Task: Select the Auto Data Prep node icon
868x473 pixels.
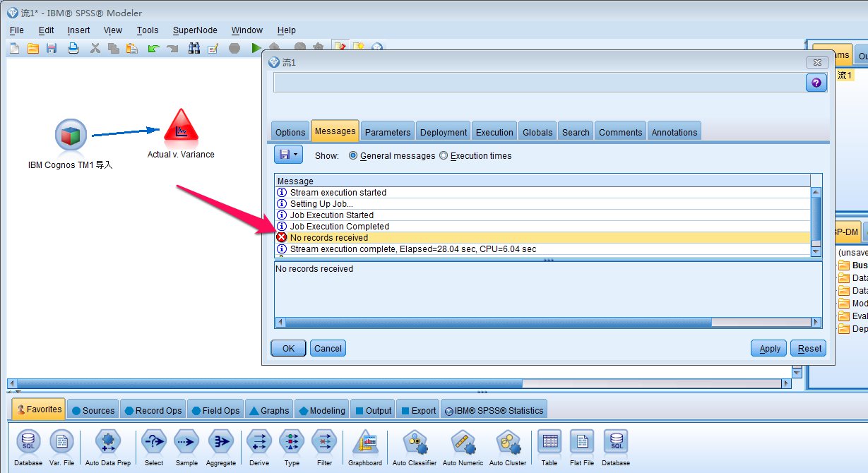Action: pos(108,443)
